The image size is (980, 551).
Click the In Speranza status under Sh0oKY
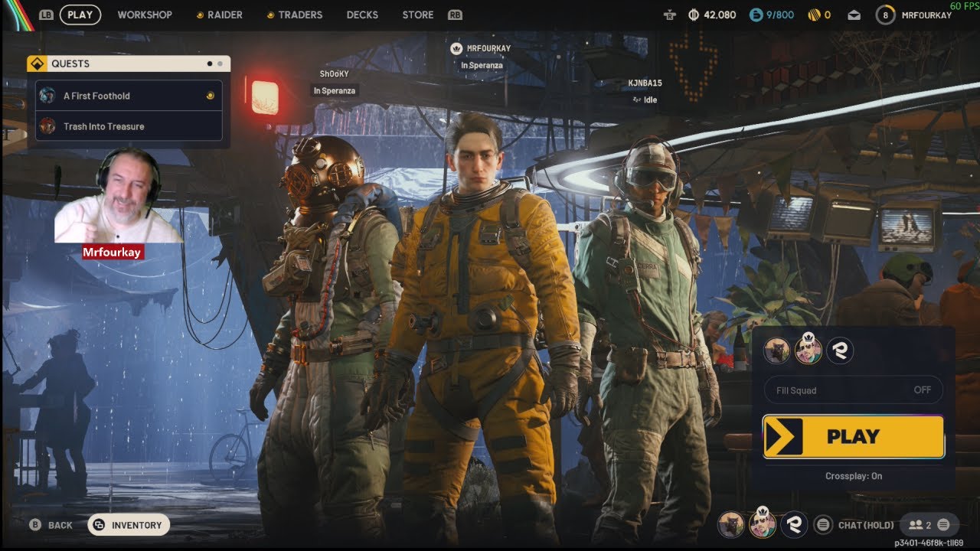click(335, 90)
